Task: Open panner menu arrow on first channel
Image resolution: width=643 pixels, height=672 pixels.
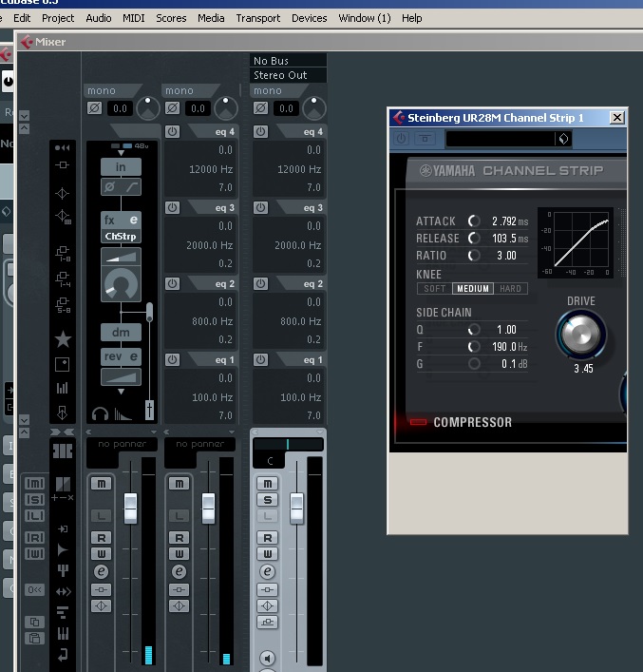Action: coord(153,432)
